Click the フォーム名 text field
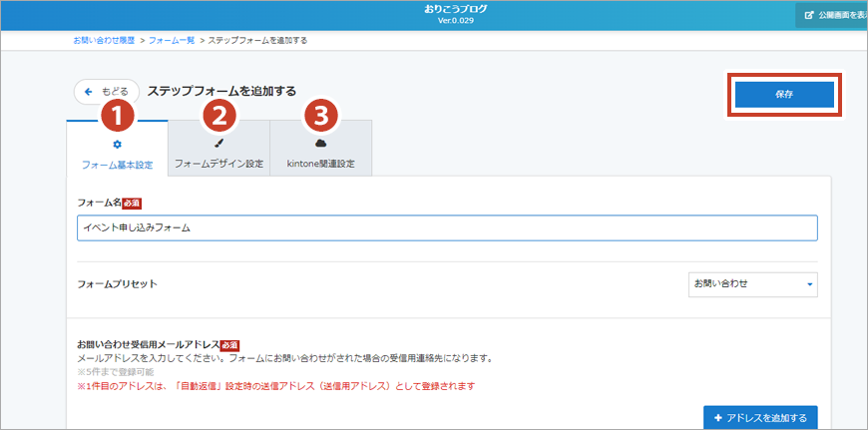This screenshot has width=868, height=430. coord(447,227)
